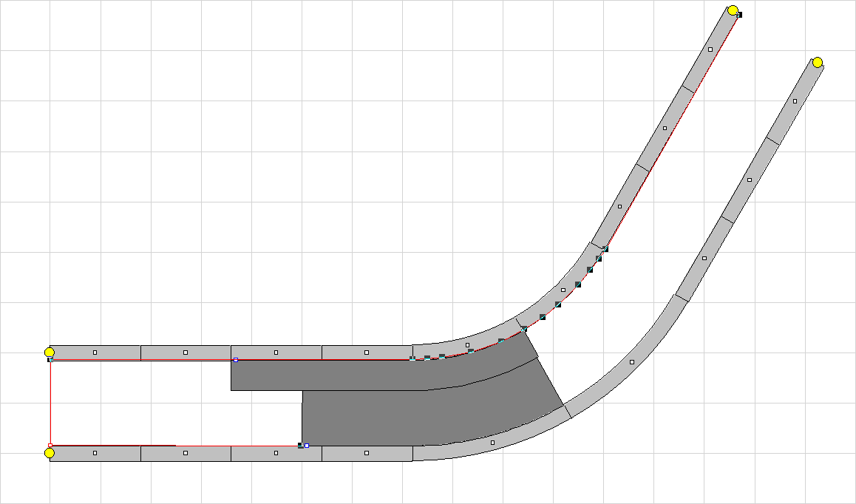Click blue square handle at lower dark block corner

pyautogui.click(x=306, y=446)
